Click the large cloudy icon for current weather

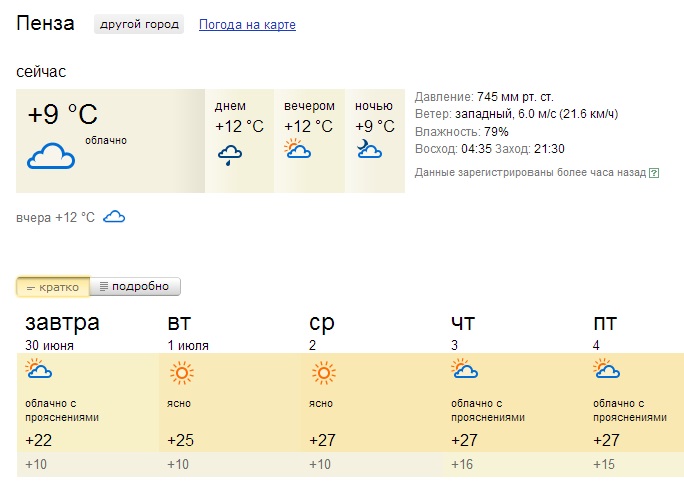pyautogui.click(x=51, y=156)
